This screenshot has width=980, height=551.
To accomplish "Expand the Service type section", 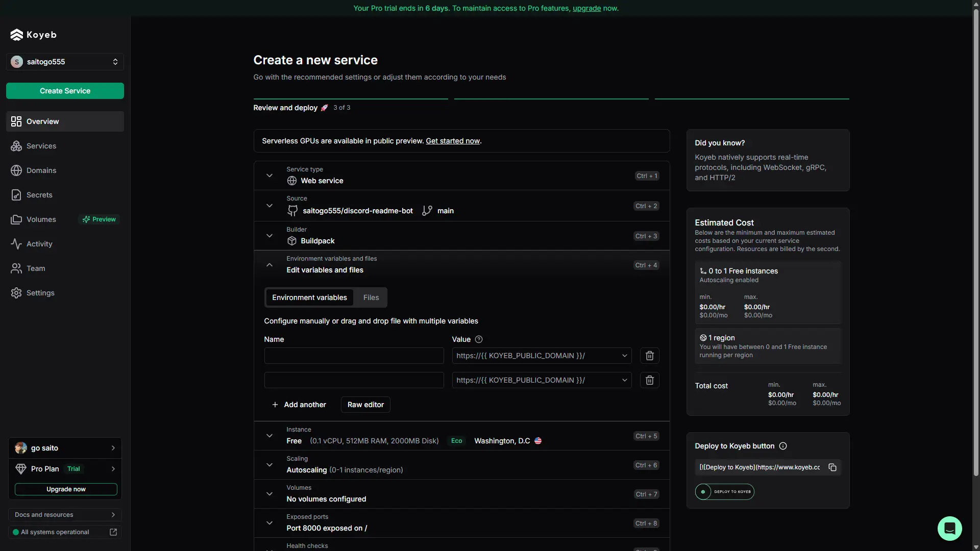I will coord(269,176).
